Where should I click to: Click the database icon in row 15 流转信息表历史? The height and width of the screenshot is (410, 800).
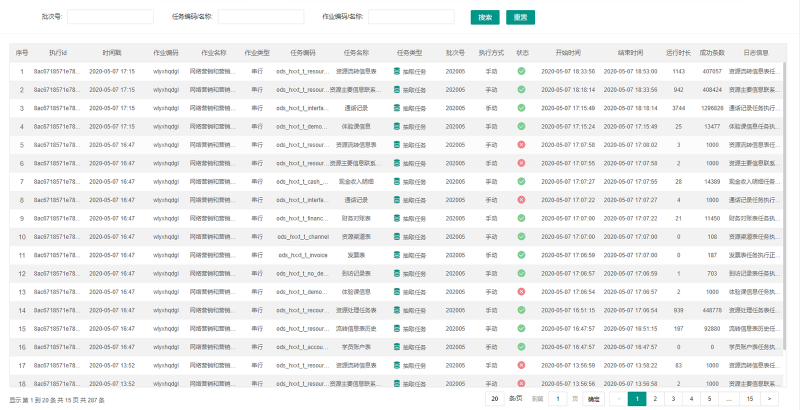coord(396,328)
